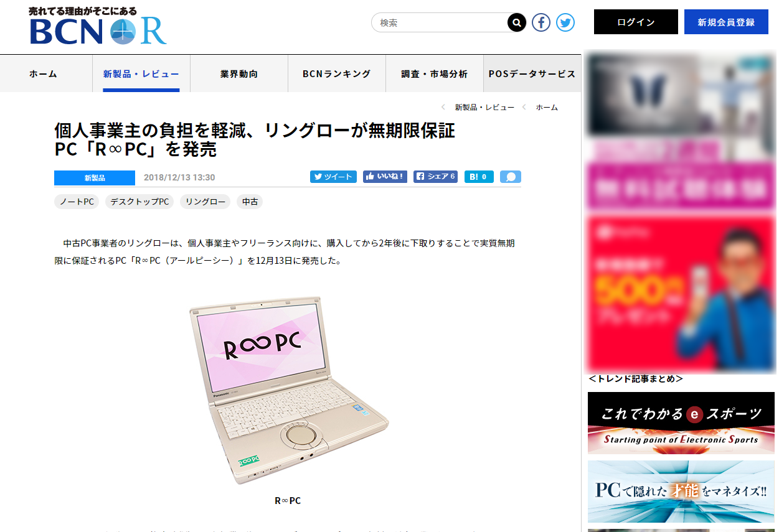
Task: Go to ホーム navigation tab
Action: (43, 73)
